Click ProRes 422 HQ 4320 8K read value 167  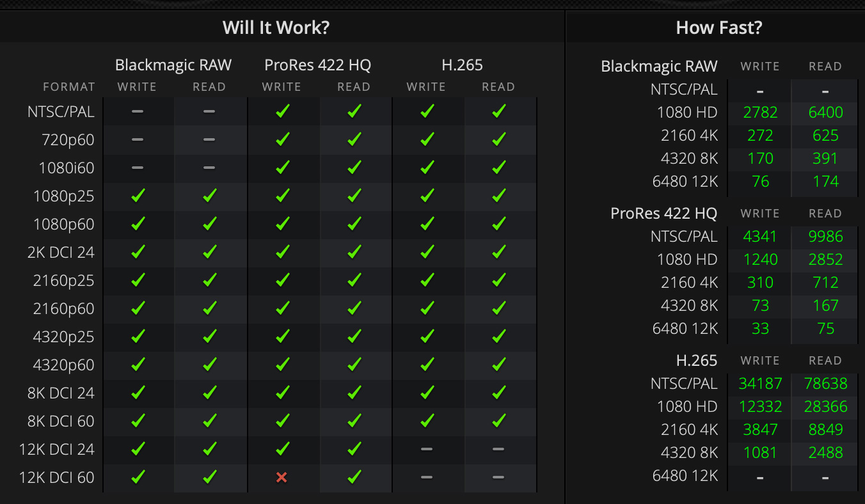tap(825, 306)
